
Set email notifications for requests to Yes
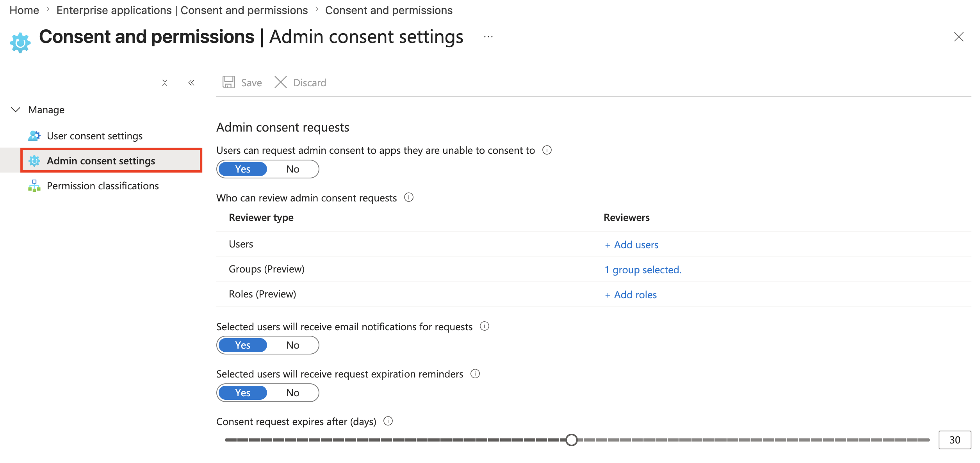243,345
